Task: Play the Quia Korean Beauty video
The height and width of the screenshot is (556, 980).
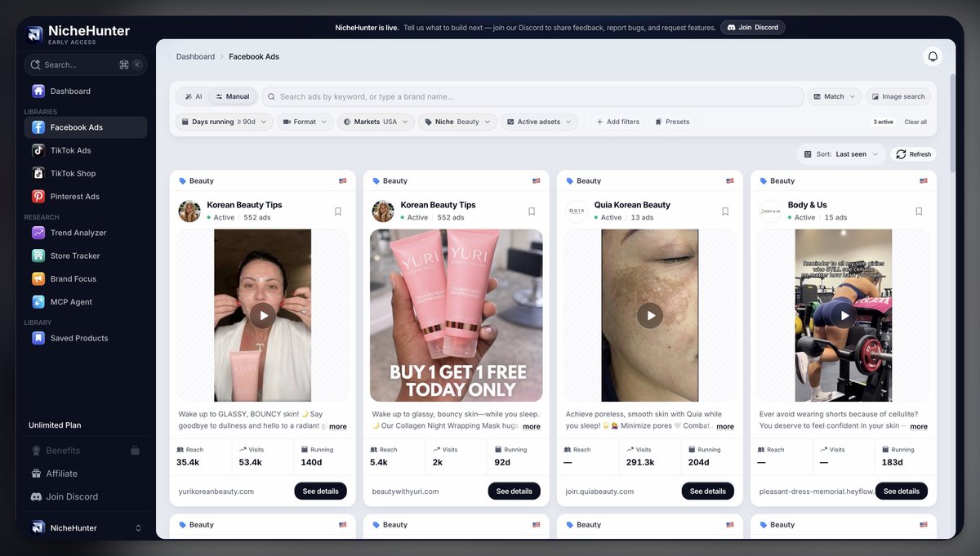Action: pos(650,315)
